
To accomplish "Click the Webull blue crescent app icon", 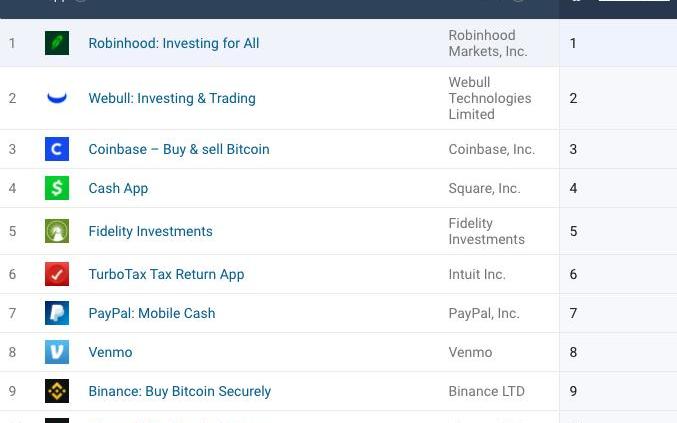I will pos(57,98).
